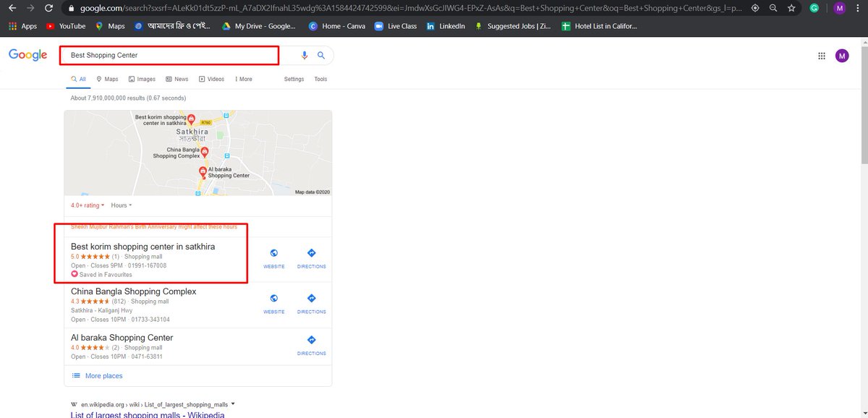Screen dimensions: 868x418
Task: Open Website for China Bangla Shopping Complex
Action: (x=273, y=304)
